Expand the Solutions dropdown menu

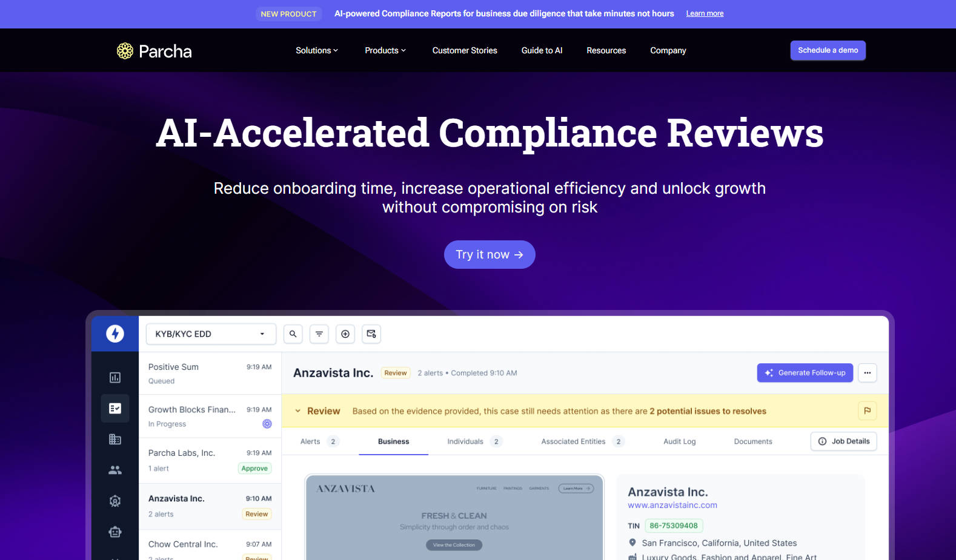click(316, 51)
